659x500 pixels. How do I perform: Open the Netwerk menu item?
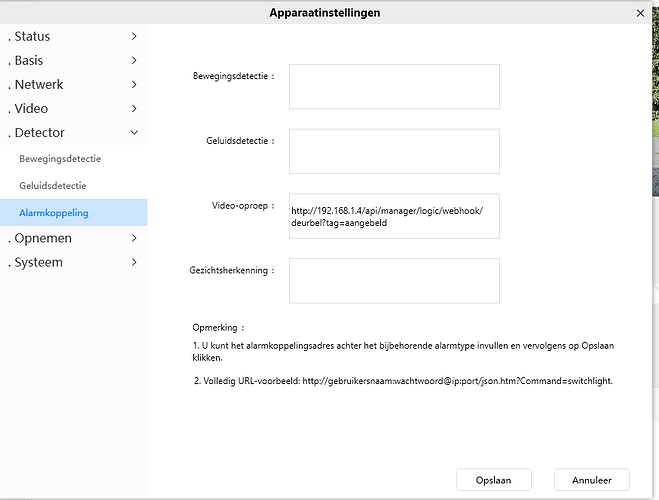39,85
